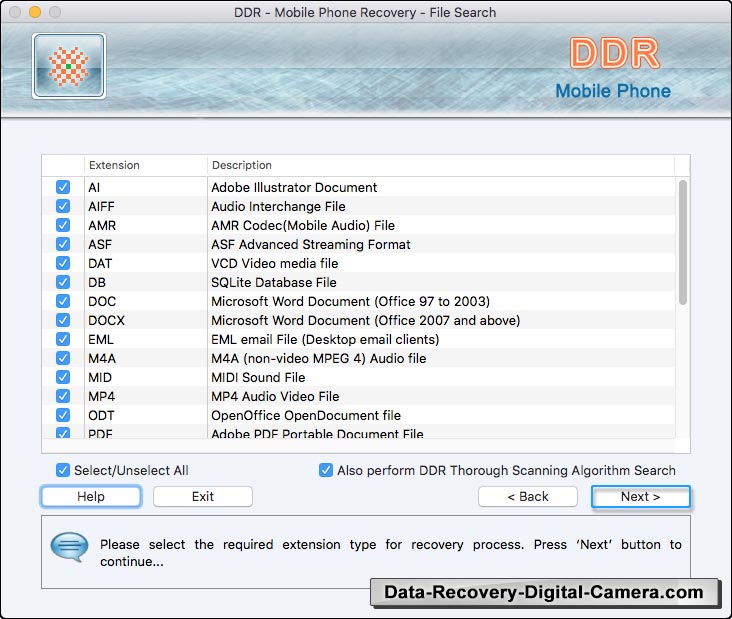732x619 pixels.
Task: Uncheck the AI extension checkbox
Action: pos(63,187)
